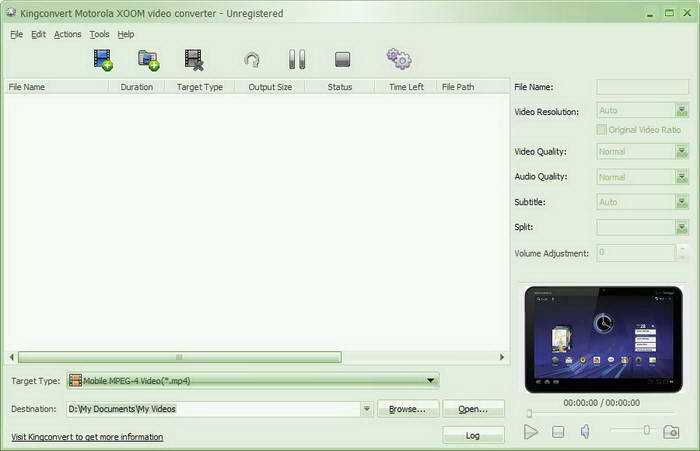Open the Tools menu
The image size is (700, 451).
99,34
